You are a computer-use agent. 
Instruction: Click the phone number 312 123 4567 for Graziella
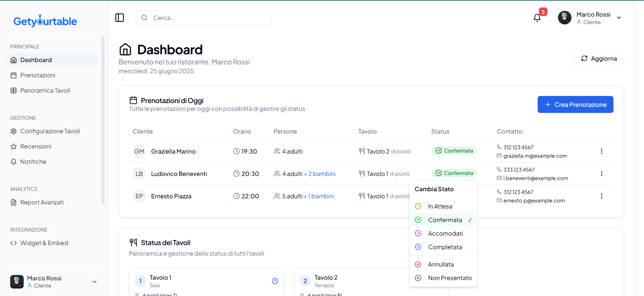coord(518,147)
